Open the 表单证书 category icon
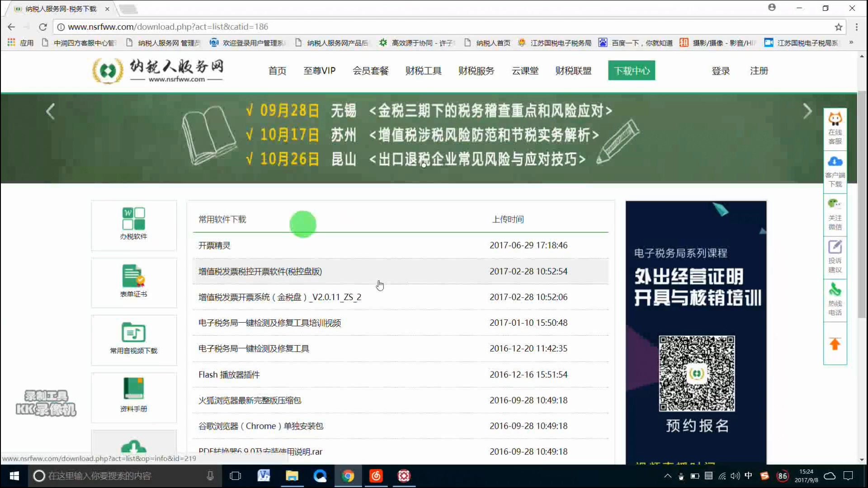 tap(133, 282)
